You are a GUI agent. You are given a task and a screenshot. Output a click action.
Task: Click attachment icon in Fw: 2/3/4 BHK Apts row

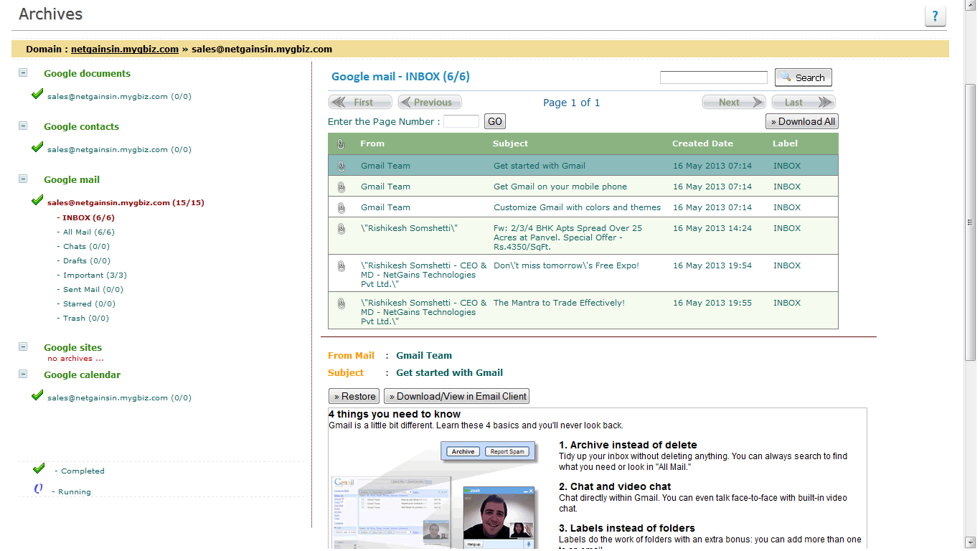[x=341, y=228]
